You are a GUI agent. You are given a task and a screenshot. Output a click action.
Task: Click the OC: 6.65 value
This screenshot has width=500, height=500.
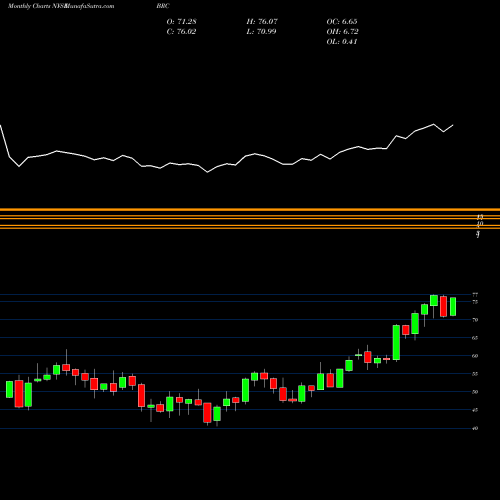pos(342,22)
